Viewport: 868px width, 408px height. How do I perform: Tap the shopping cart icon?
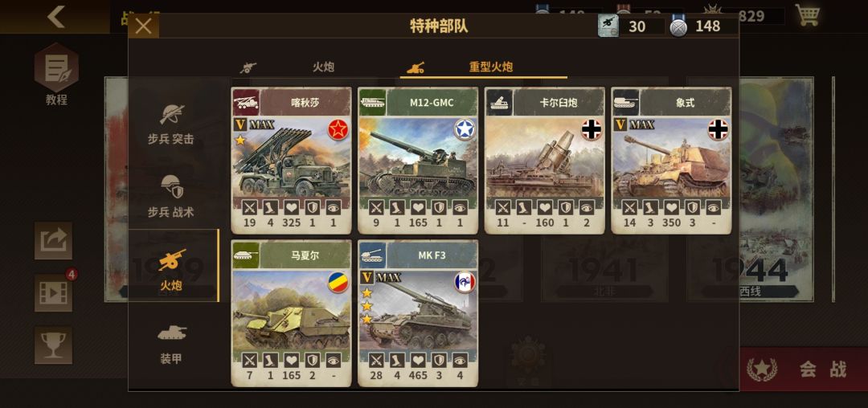point(807,15)
